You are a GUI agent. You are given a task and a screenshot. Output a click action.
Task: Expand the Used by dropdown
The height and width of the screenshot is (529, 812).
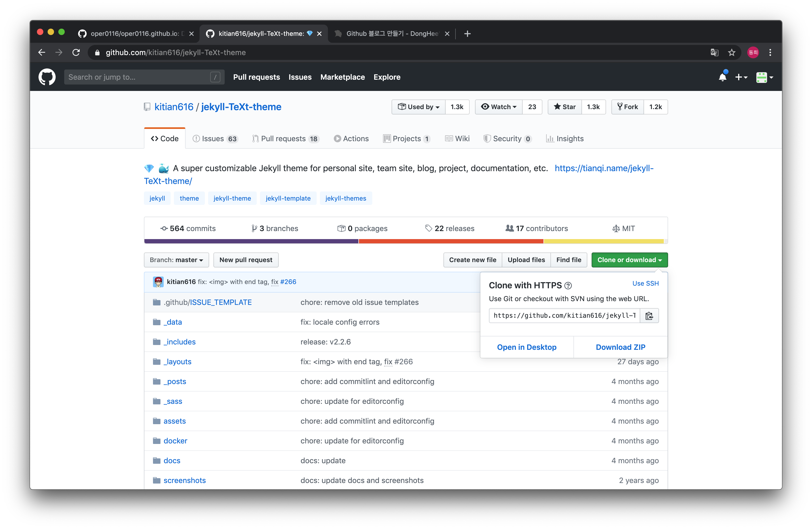click(x=418, y=107)
